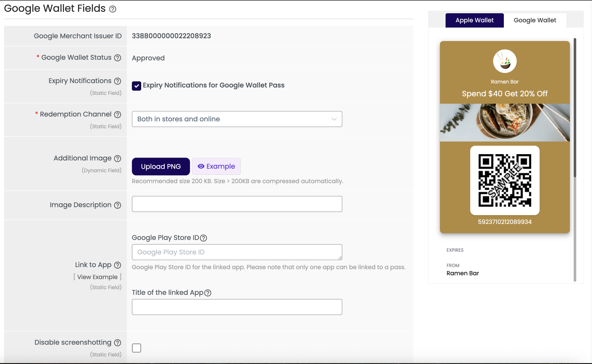
Task: Click help icon next to Expiry Notifications label
Action: point(117,81)
